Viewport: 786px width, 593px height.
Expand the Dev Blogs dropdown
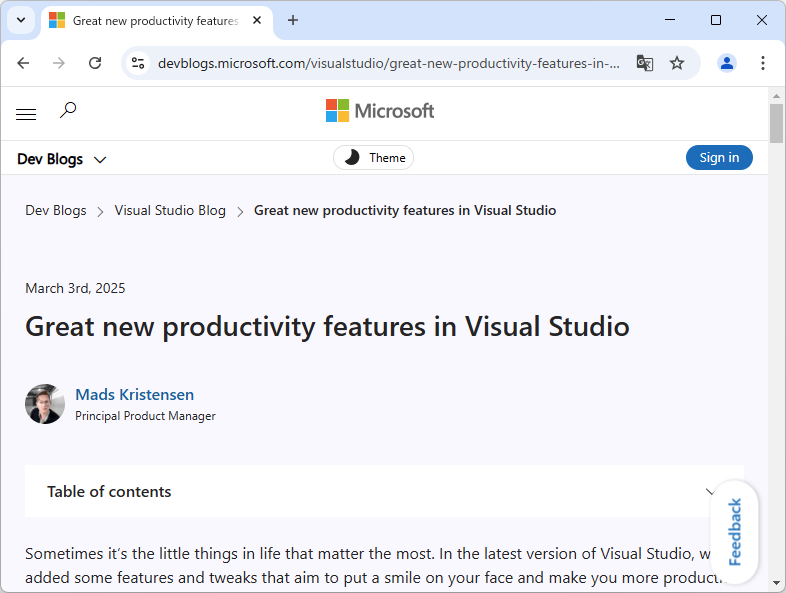pos(62,159)
